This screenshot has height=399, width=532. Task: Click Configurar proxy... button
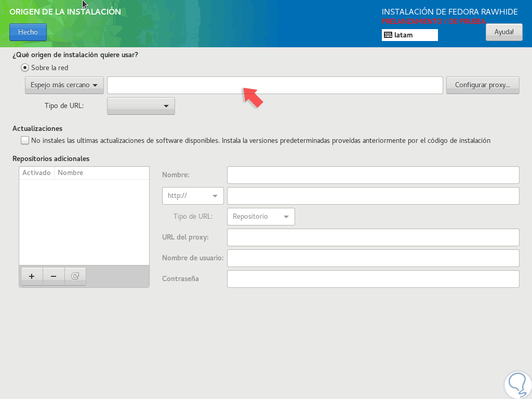pyautogui.click(x=483, y=85)
